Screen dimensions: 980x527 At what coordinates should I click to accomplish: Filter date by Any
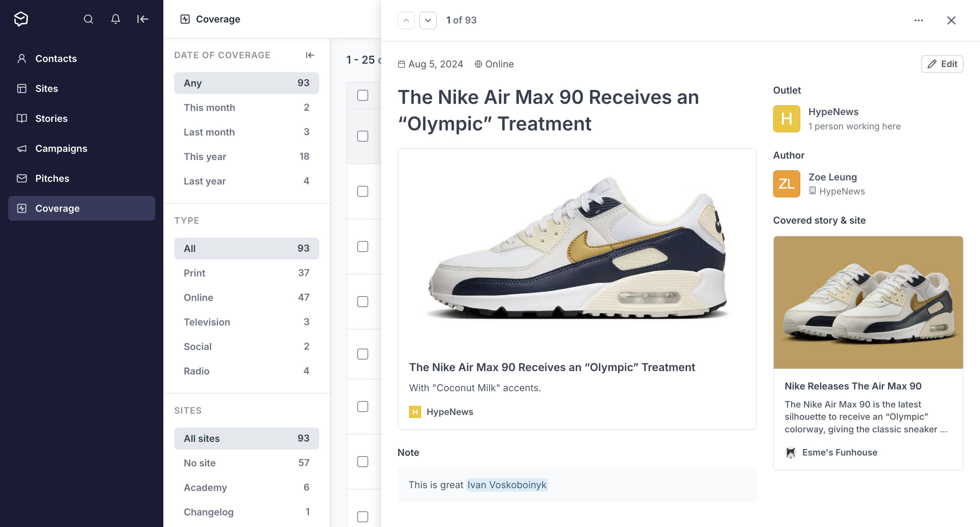[246, 83]
